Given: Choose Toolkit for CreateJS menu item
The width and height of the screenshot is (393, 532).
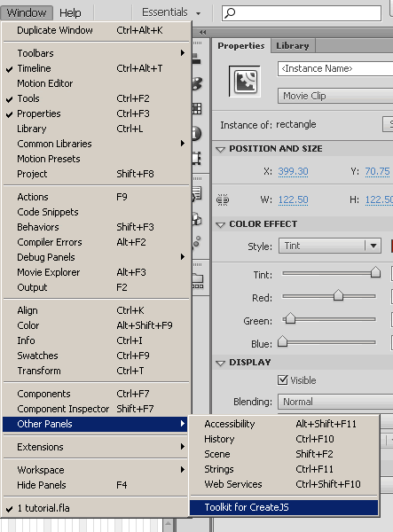Looking at the screenshot, I should tap(284, 507).
